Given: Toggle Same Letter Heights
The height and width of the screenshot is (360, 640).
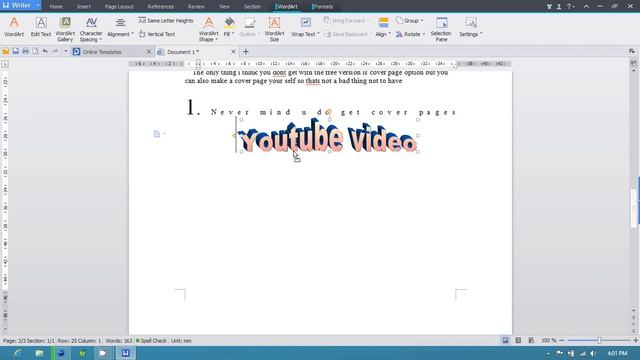Looking at the screenshot, I should tap(166, 20).
